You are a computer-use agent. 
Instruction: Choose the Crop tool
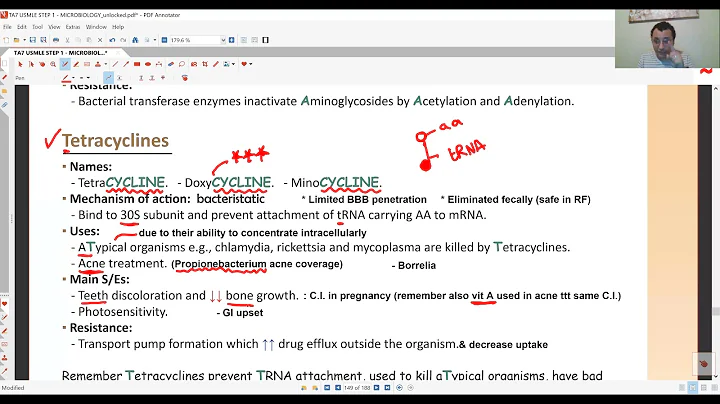pos(205,64)
